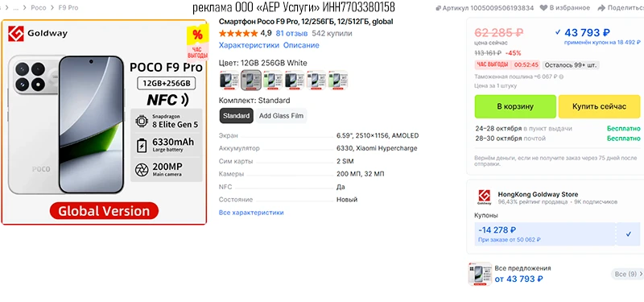644x302 pixels.
Task: Click the Экран spec value 6.59", 2510×1156, AMOLED
Action: tap(378, 135)
